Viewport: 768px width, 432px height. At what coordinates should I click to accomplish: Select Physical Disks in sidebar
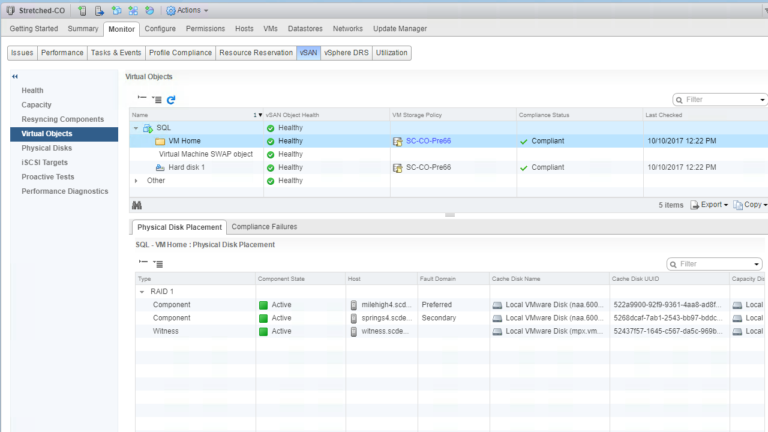click(x=46, y=148)
